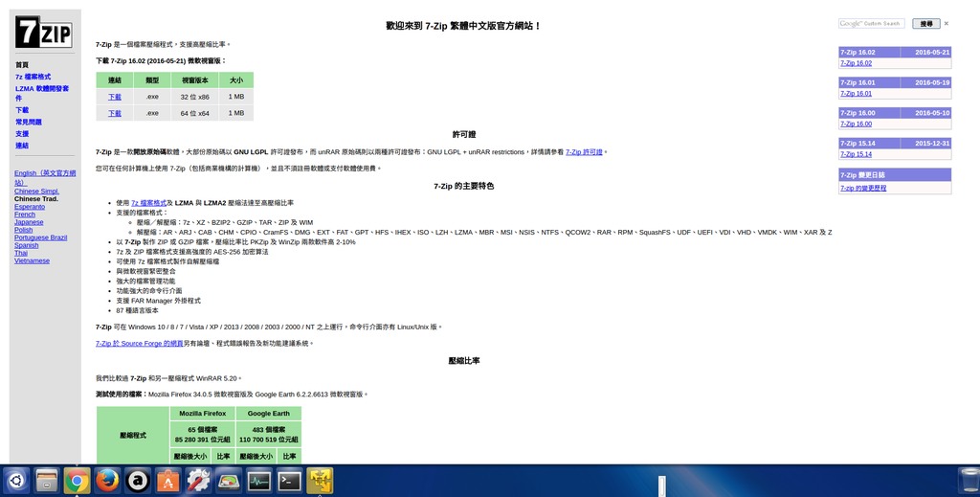This screenshot has width=980, height=497.
Task: Click the 壓縮比率 section heading
Action: click(464, 361)
